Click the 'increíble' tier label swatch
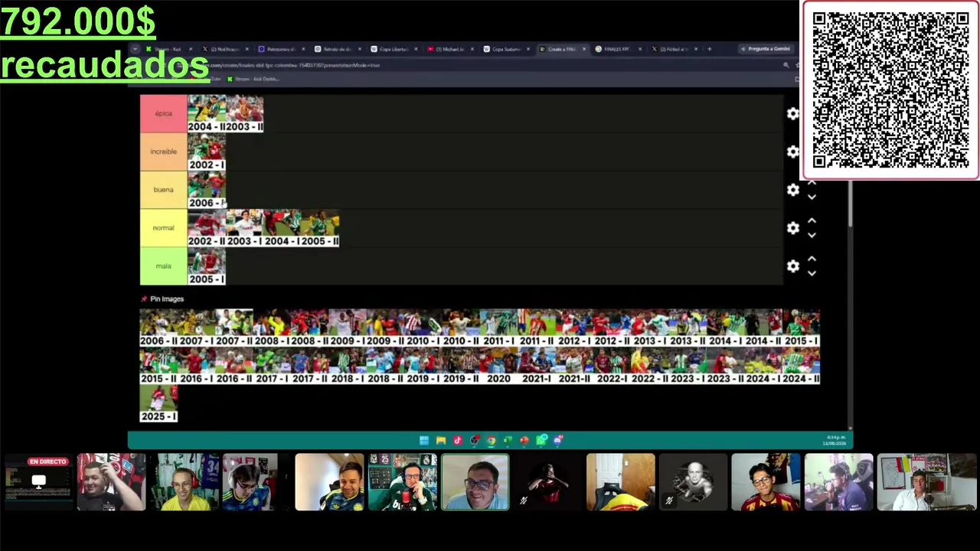Screen dimensions: 980x551 (x=163, y=152)
